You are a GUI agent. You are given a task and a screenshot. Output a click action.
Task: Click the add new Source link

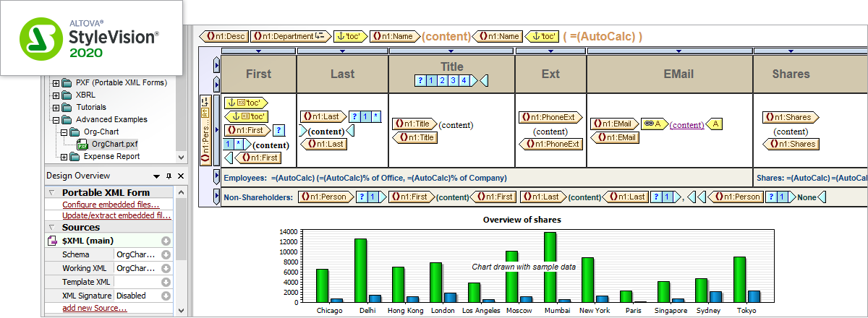[90, 309]
